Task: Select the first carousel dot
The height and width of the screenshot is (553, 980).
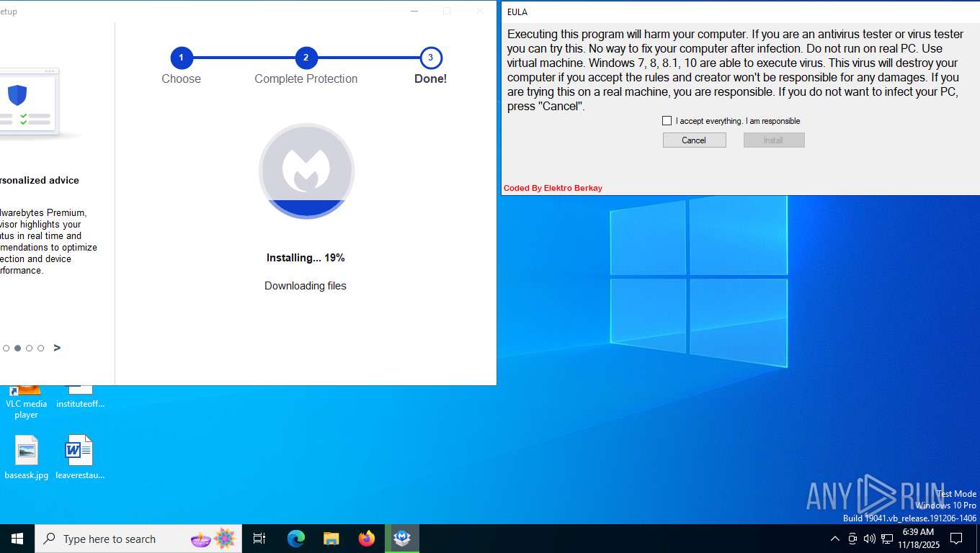Action: [x=6, y=349]
